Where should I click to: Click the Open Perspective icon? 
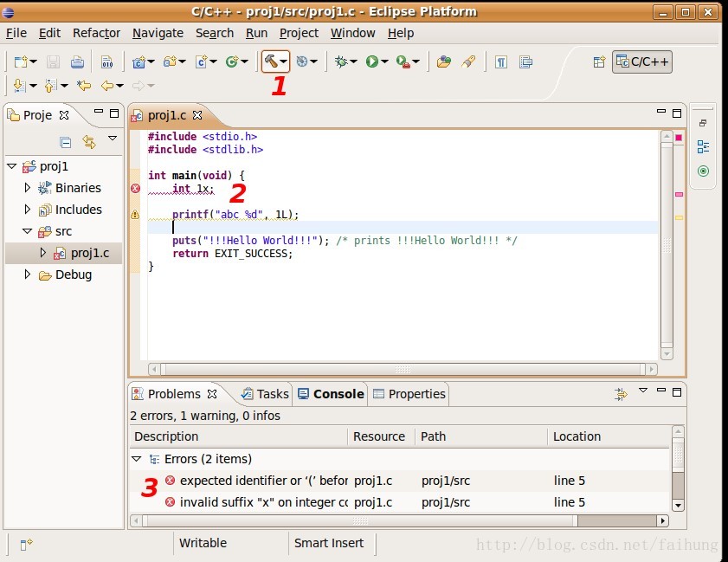pyautogui.click(x=599, y=61)
